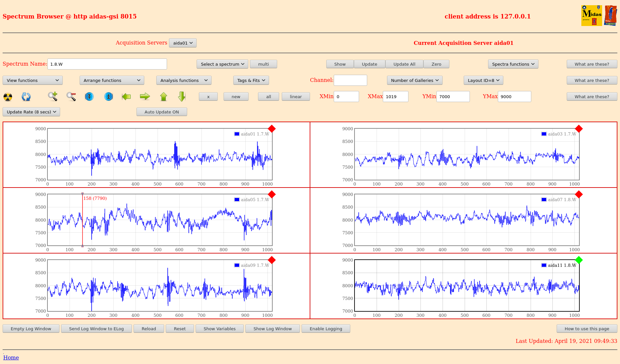Toggle the red diamond on aida01 plot

tap(272, 129)
